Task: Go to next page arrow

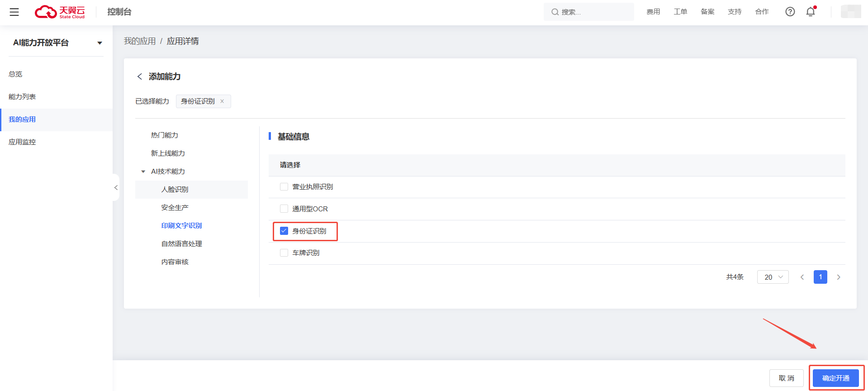Action: [x=839, y=277]
